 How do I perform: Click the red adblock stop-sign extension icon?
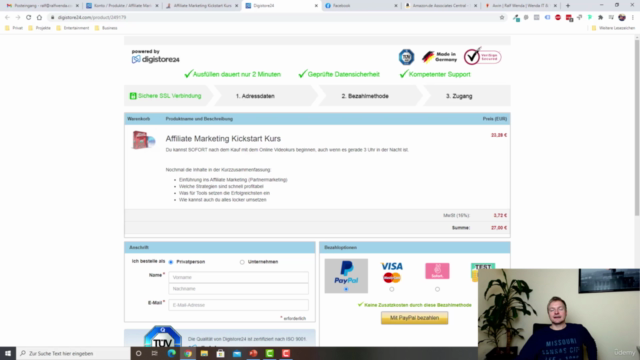coord(558,18)
